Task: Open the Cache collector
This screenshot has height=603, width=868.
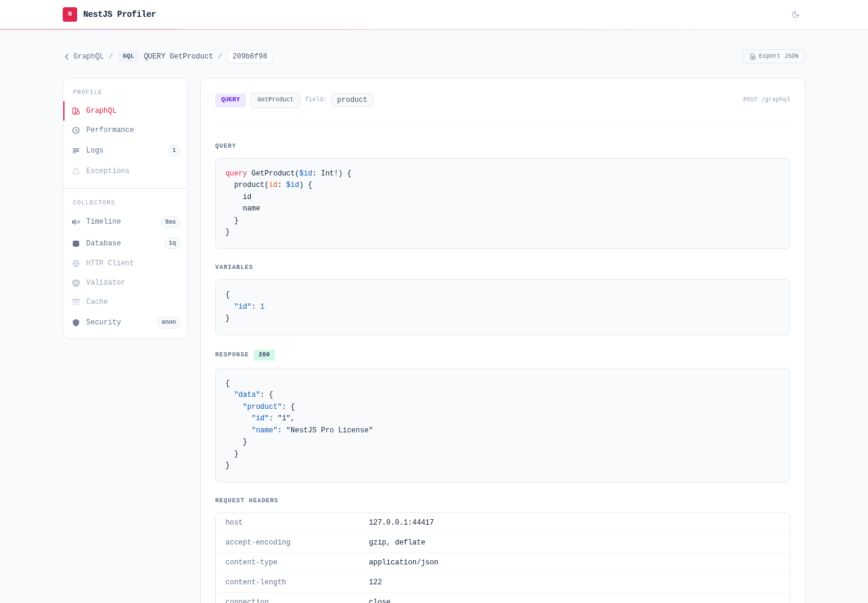Action: (x=125, y=302)
